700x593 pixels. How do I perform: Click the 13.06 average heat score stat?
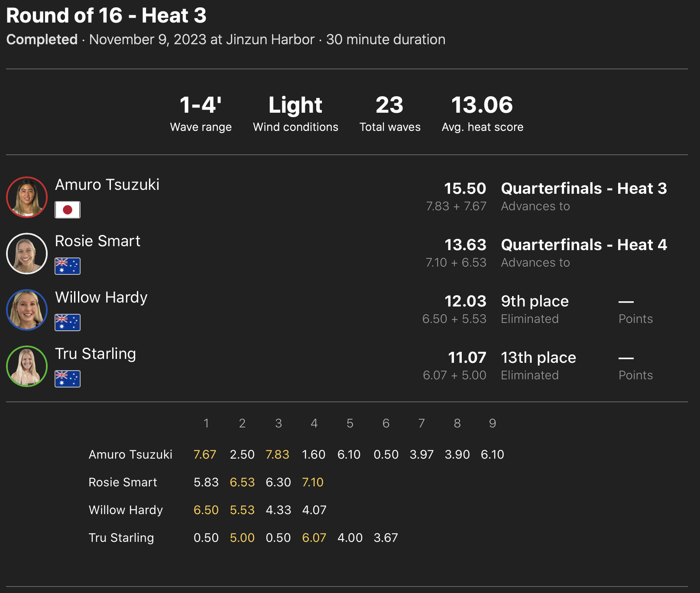point(482,105)
